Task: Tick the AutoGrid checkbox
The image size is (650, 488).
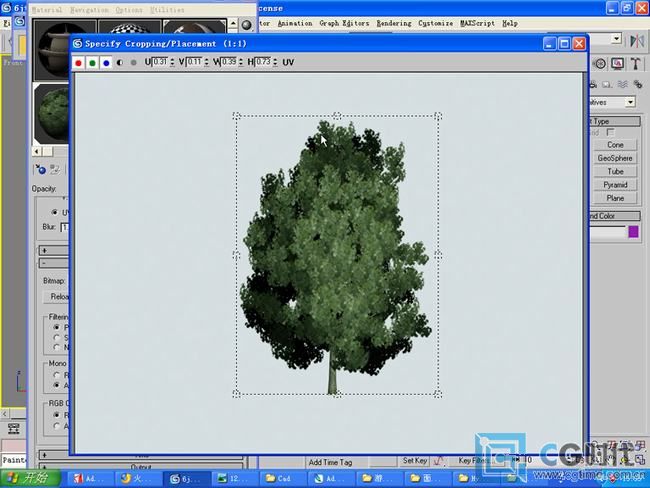Action: 611,132
